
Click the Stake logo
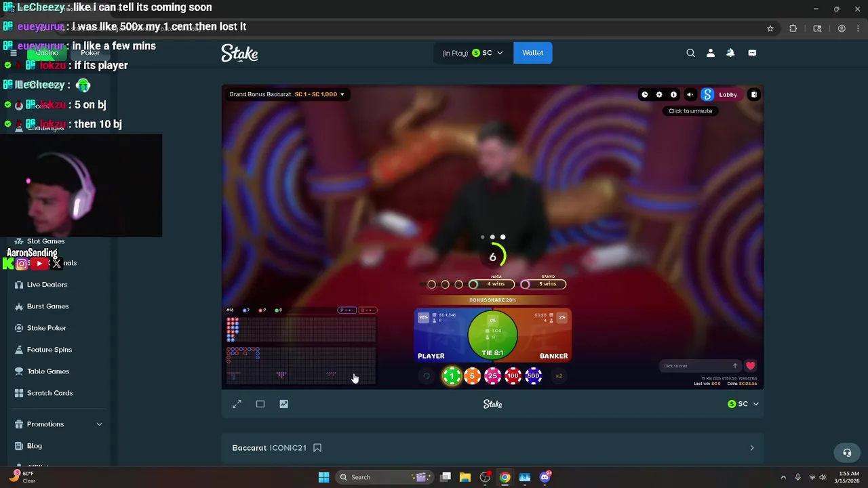pyautogui.click(x=239, y=53)
